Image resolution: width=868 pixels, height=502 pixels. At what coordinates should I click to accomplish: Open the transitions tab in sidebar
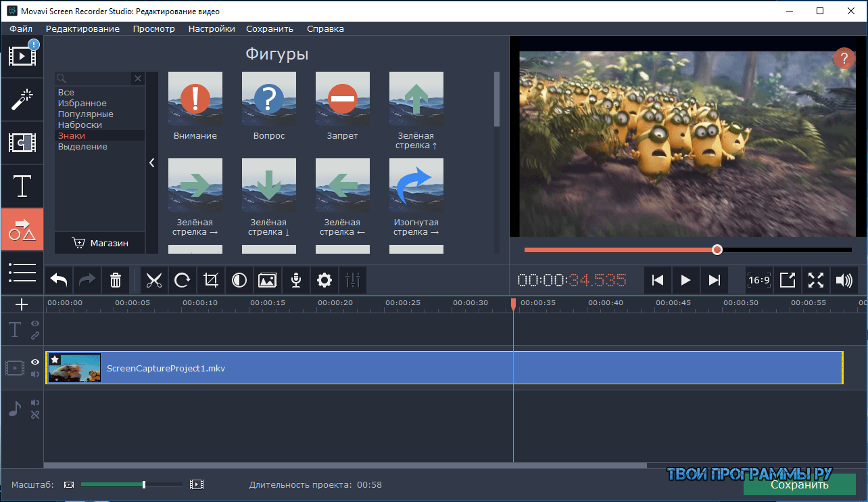pyautogui.click(x=22, y=143)
